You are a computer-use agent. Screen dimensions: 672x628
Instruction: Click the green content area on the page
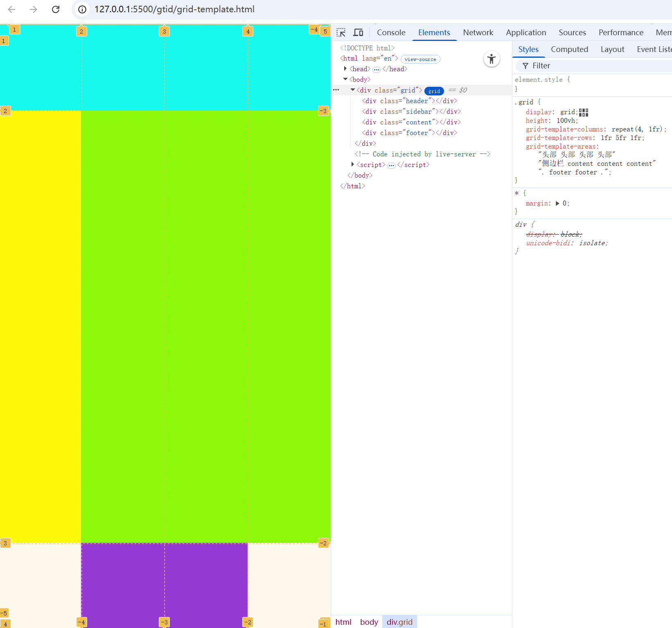point(206,327)
